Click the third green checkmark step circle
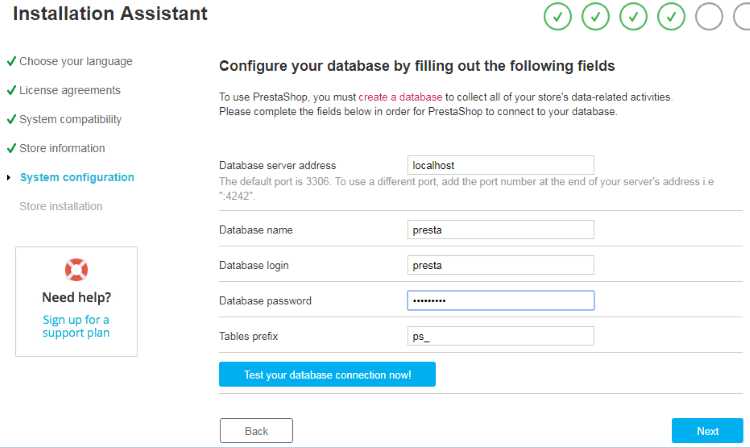 tap(633, 16)
